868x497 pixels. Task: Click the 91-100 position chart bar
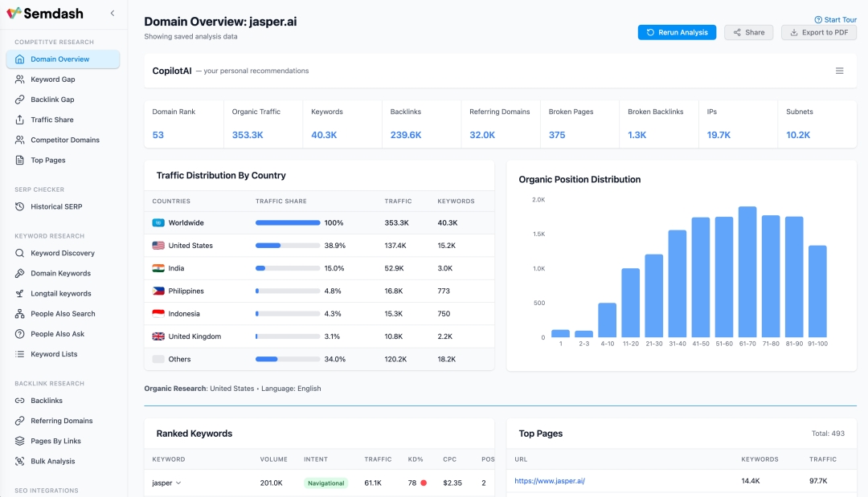coord(817,291)
